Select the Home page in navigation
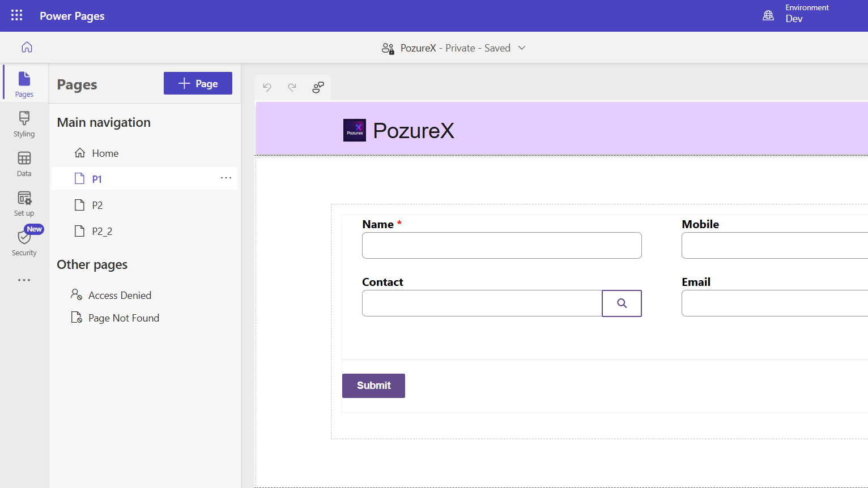The width and height of the screenshot is (868, 488). click(144, 153)
